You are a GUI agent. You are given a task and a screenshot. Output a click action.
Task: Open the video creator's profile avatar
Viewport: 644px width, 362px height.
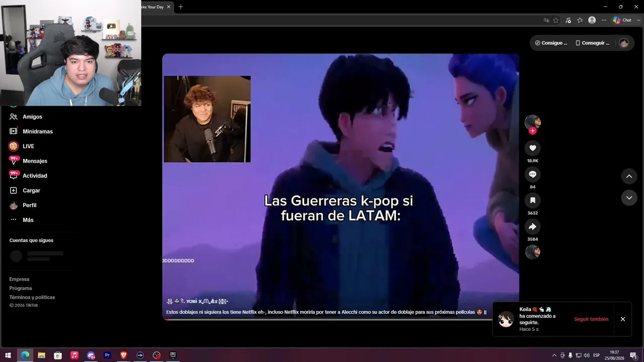coord(532,122)
